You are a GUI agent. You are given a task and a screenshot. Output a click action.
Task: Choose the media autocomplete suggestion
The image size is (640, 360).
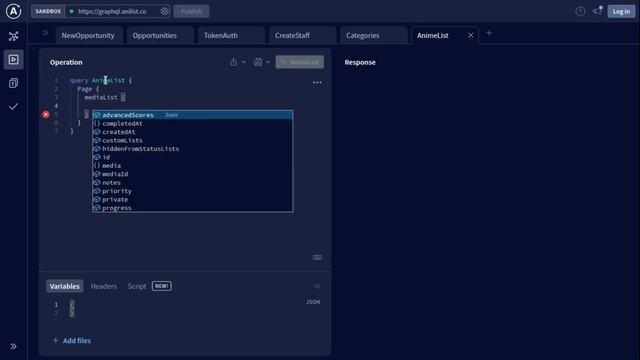coord(193,166)
